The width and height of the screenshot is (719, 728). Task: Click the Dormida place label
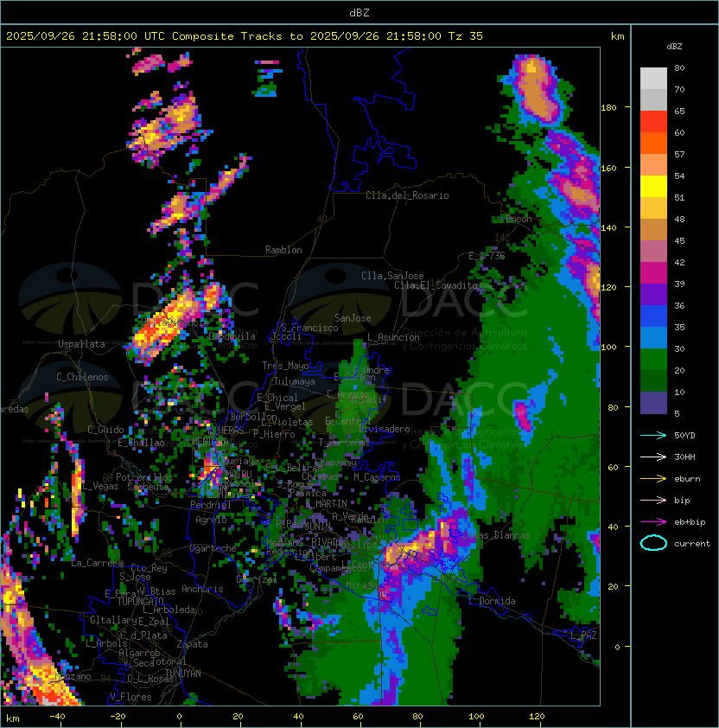point(497,601)
